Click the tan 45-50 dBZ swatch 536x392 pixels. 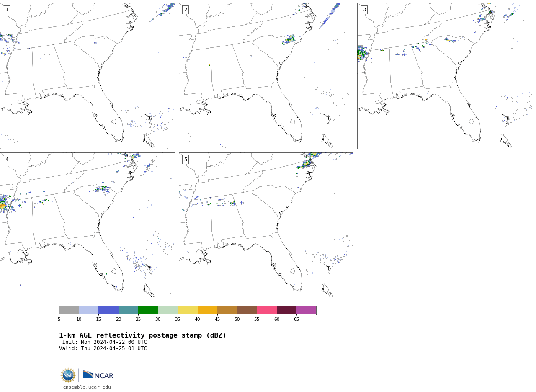tap(227, 310)
